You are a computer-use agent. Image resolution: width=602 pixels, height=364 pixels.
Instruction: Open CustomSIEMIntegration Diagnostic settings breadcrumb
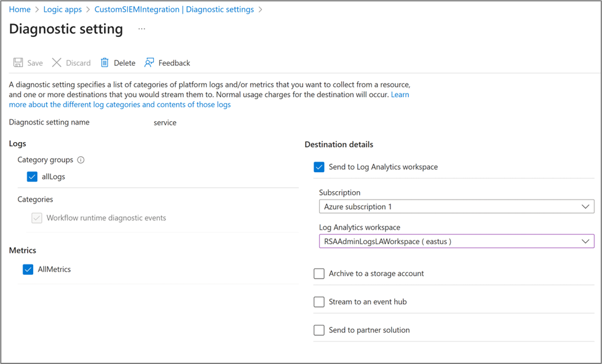point(174,9)
